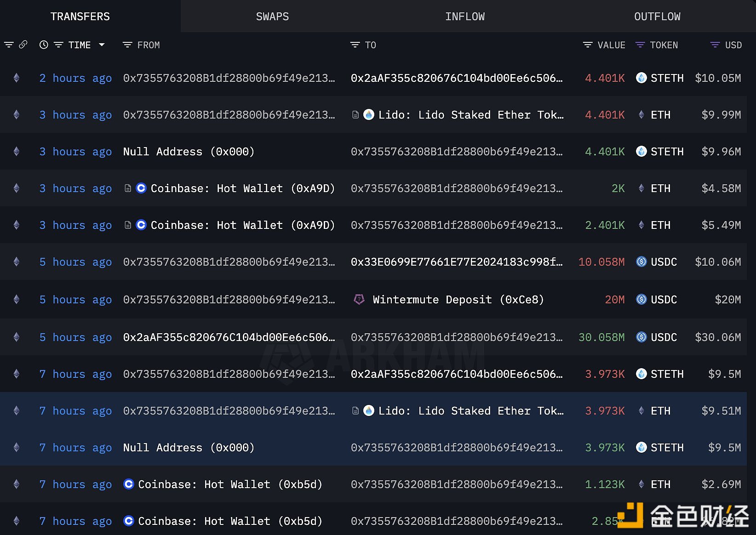This screenshot has width=756, height=535.
Task: Open the To column filter
Action: click(355, 45)
